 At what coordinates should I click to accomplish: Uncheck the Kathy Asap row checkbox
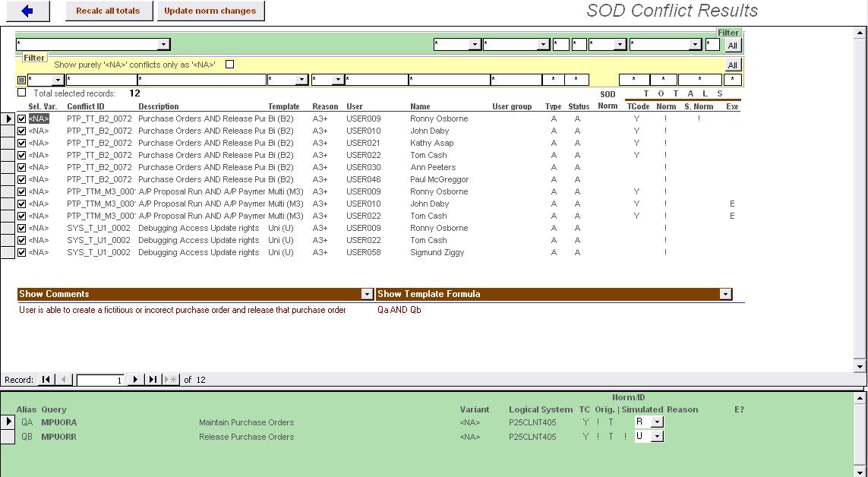click(21, 143)
